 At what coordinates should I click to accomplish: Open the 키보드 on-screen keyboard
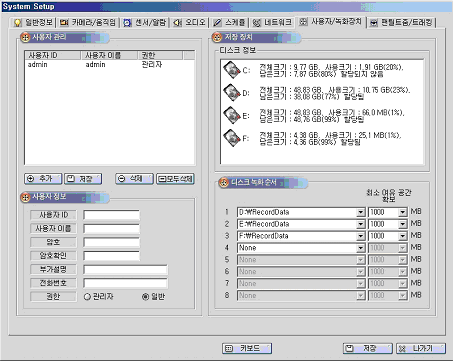[x=247, y=348]
